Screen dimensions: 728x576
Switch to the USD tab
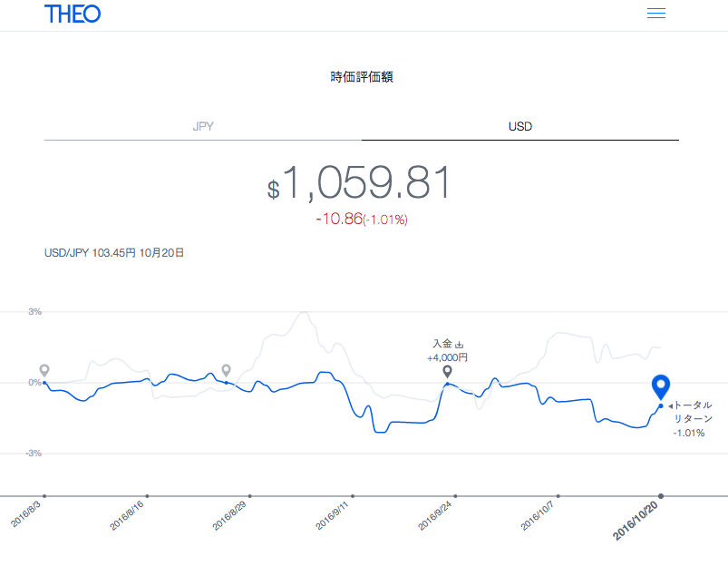coord(519,126)
